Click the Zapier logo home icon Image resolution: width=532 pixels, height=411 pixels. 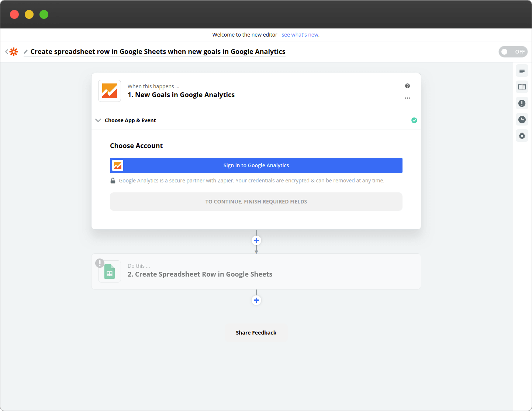(x=14, y=52)
